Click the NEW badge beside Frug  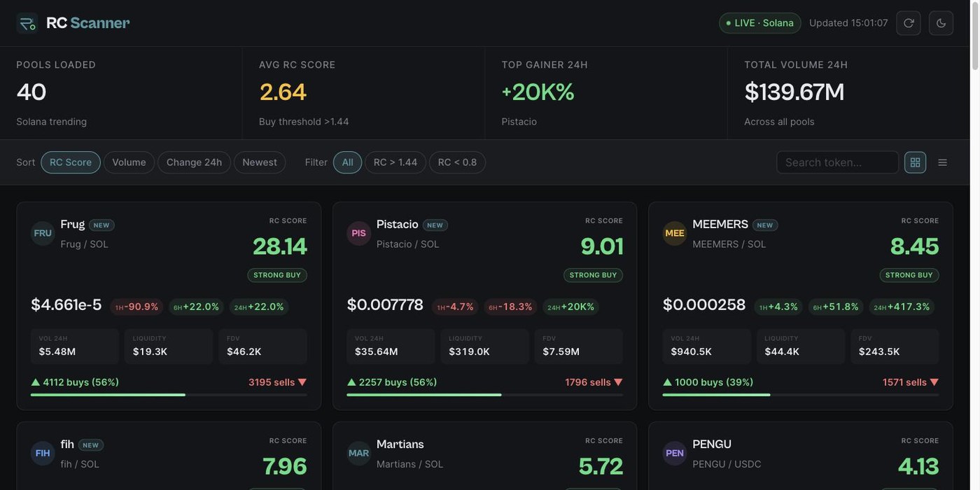pyautogui.click(x=101, y=225)
